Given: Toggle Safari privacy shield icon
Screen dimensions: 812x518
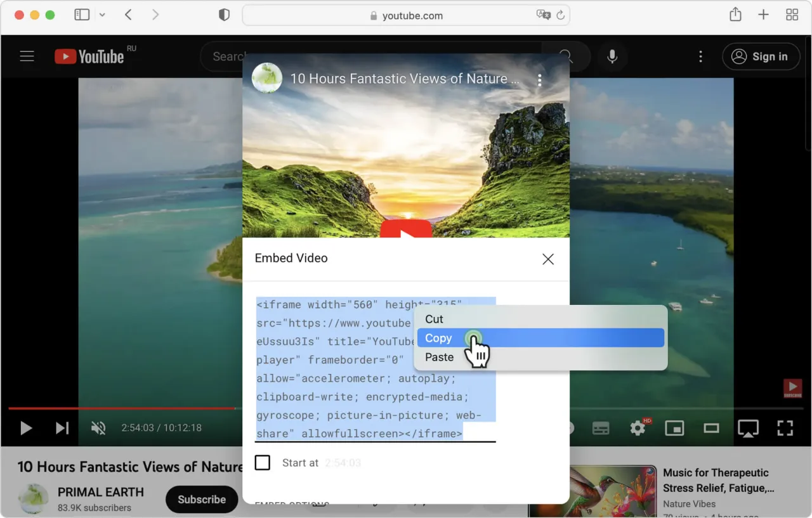Looking at the screenshot, I should tap(224, 14).
